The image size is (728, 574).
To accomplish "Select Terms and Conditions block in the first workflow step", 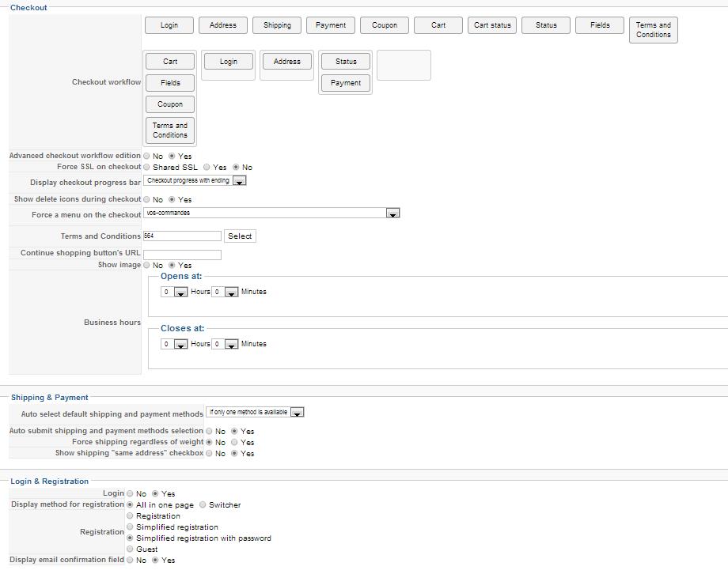I will pos(170,130).
